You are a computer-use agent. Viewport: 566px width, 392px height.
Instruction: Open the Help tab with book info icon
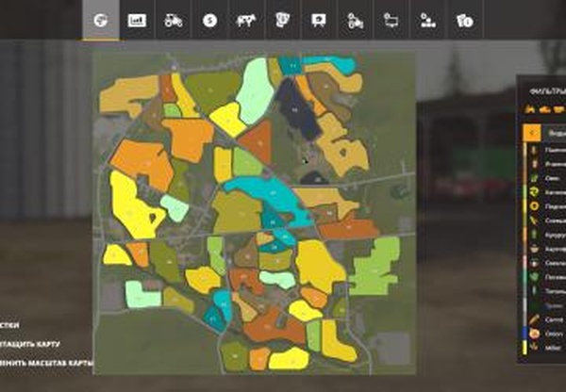coord(464,20)
